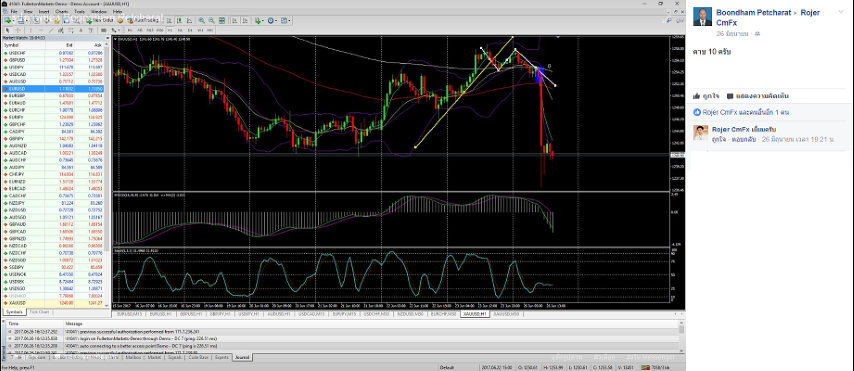Open the Indicators list dropdown arrow
The width and height of the screenshot is (854, 371).
pyautogui.click(x=263, y=20)
